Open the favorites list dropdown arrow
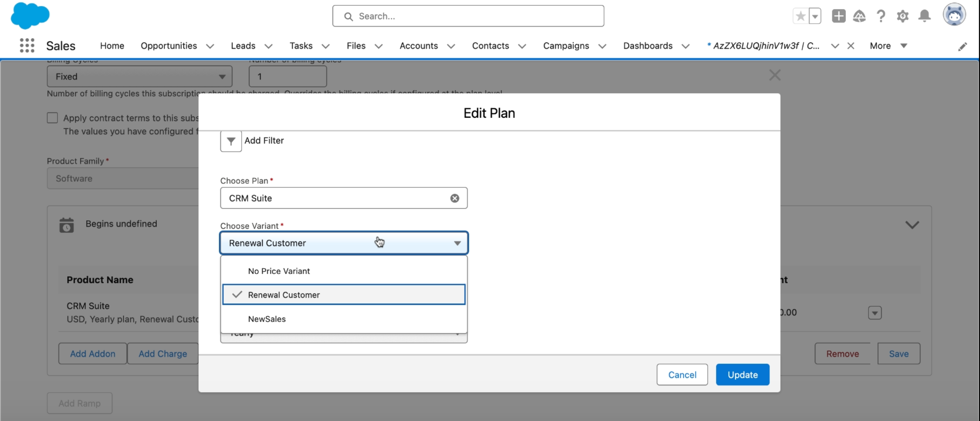 coord(815,16)
